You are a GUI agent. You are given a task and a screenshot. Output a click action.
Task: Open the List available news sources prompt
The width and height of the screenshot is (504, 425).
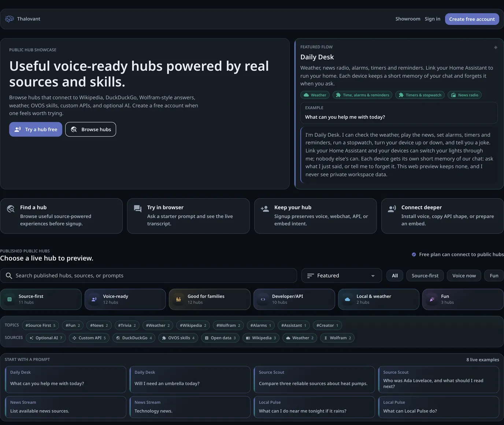pos(66,407)
